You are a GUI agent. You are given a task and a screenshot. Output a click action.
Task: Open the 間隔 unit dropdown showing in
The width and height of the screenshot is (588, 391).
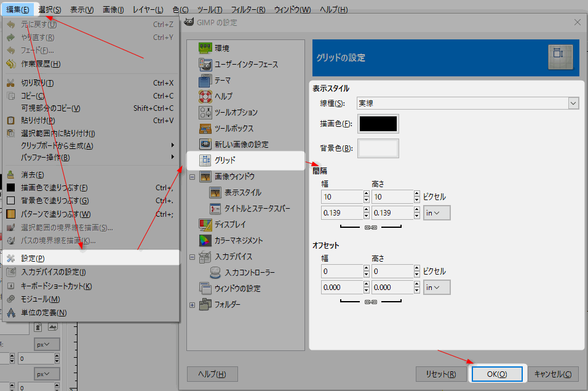coord(437,213)
